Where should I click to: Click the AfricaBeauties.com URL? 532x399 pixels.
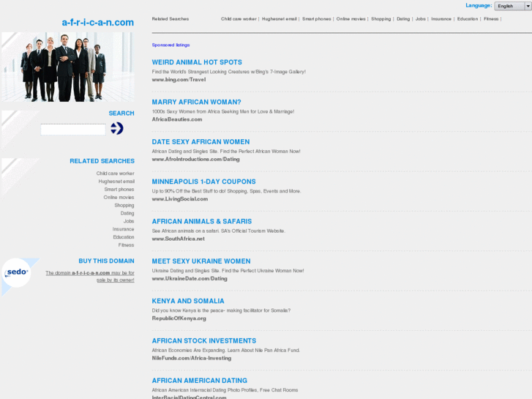coord(177,119)
